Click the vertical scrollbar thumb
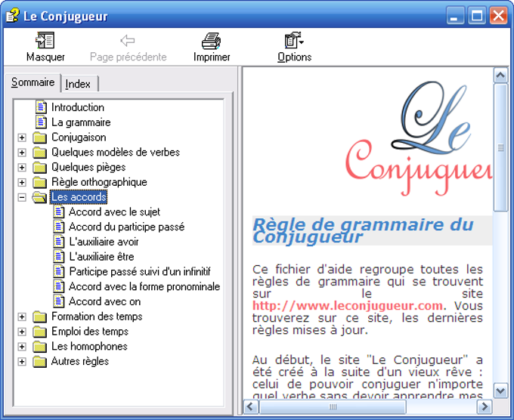This screenshot has height=420, width=514. point(500,148)
